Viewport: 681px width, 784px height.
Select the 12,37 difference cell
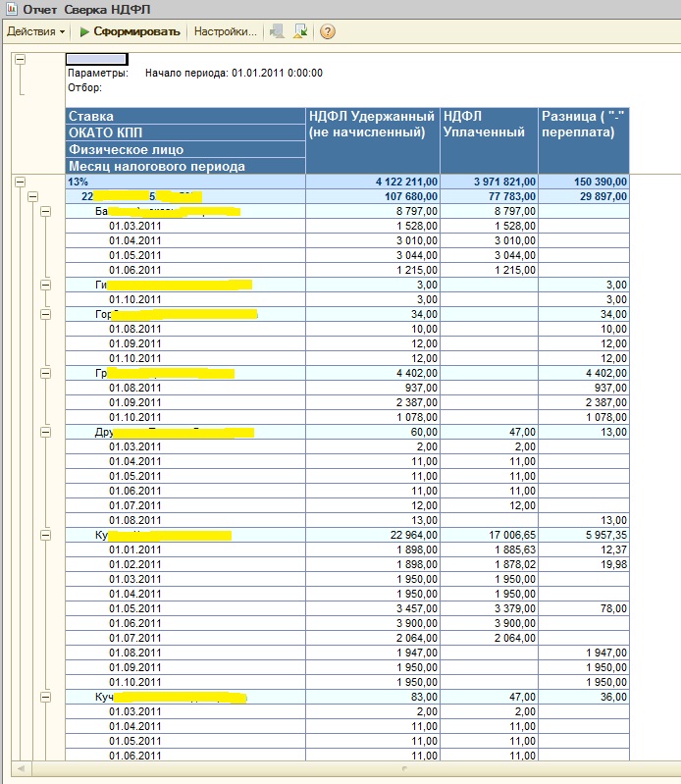click(x=584, y=550)
